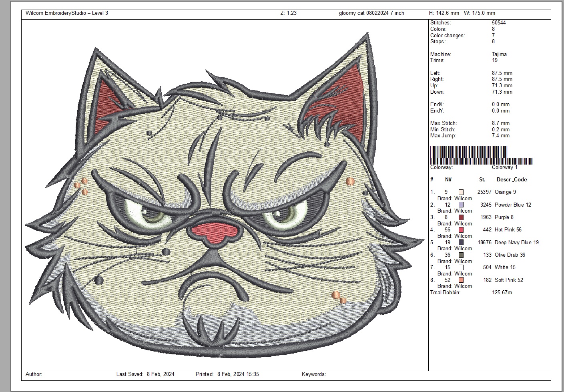Click the Descr_Code column header
This screenshot has width=564, height=392.
coord(512,180)
